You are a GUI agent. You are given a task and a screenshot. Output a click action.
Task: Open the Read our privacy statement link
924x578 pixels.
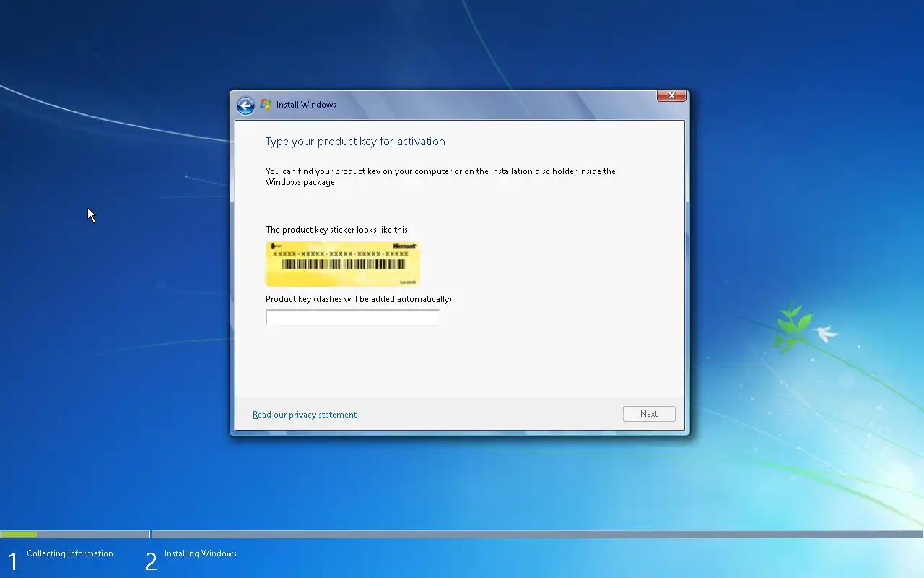tap(305, 415)
